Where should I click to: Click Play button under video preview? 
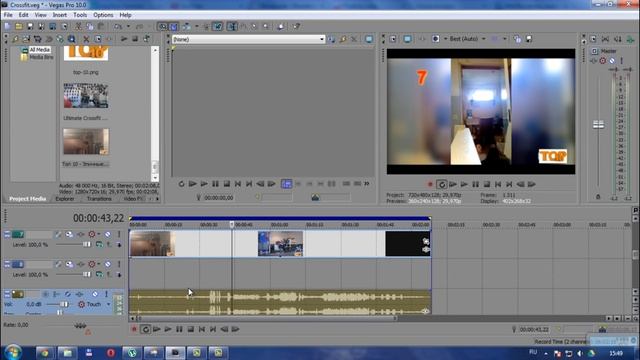(x=464, y=184)
